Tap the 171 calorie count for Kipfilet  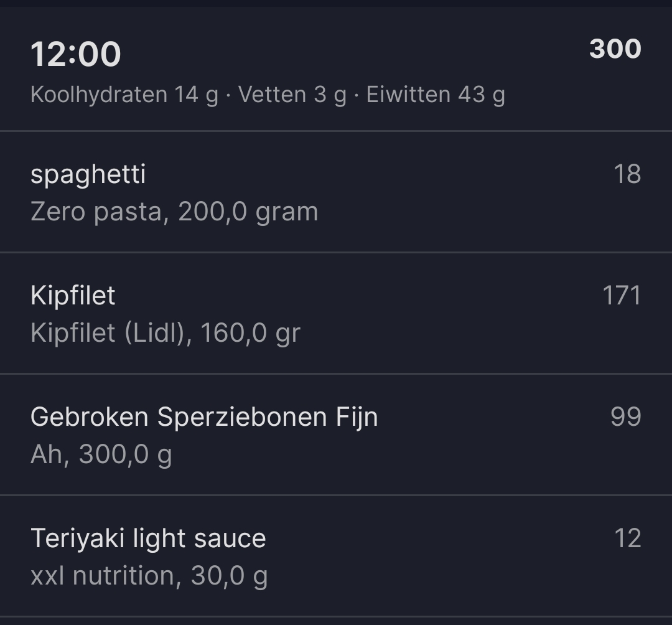coord(622,295)
